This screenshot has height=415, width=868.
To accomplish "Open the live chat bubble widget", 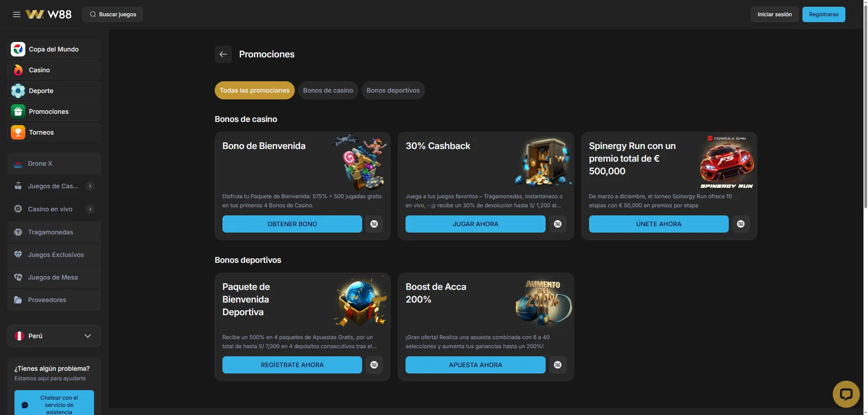I will tap(846, 394).
